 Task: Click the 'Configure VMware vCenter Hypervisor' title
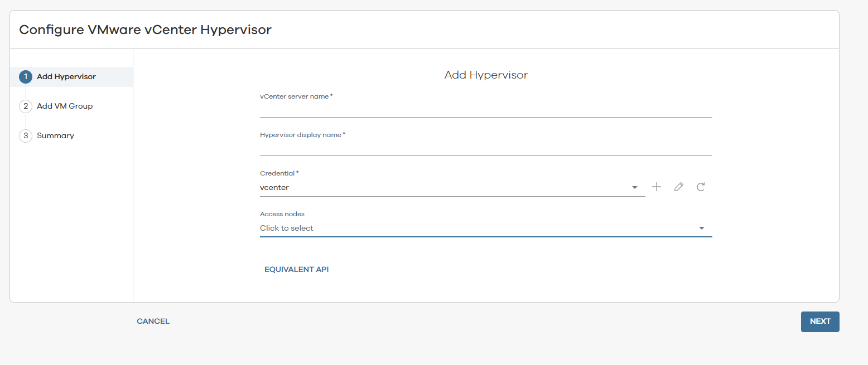point(145,30)
